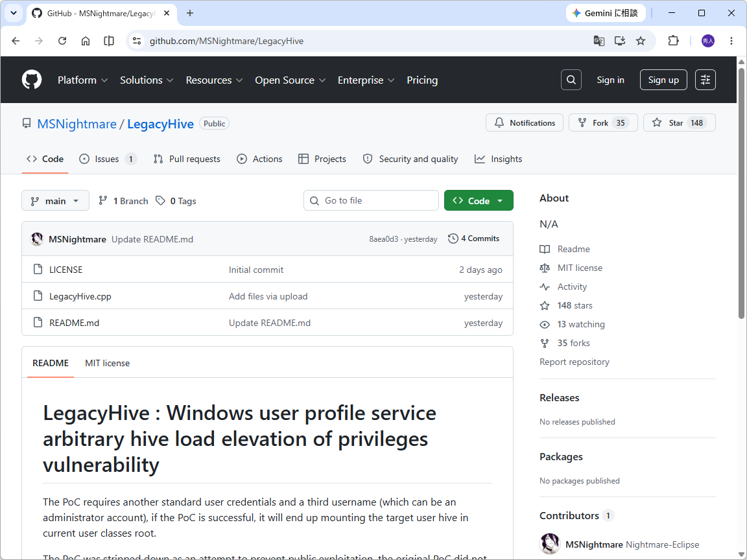The width and height of the screenshot is (747, 560).
Task: Reload the page with refresh icon
Action: [62, 41]
